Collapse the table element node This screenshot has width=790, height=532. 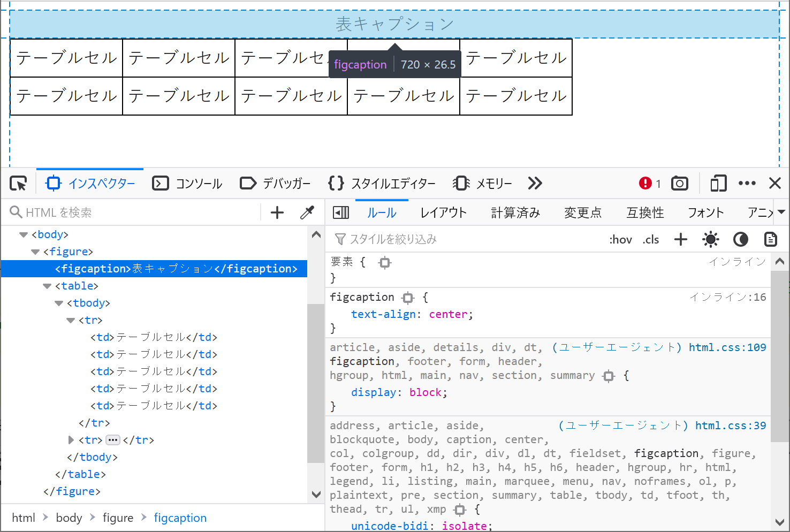pos(47,286)
